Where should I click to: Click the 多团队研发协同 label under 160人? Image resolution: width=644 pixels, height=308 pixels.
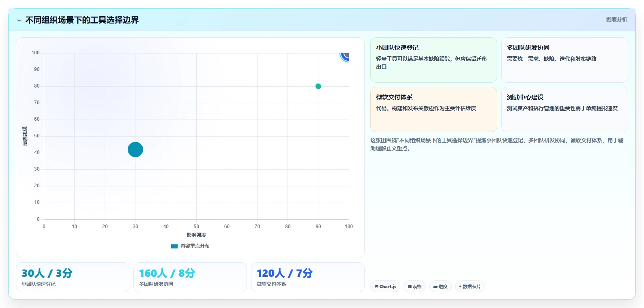click(156, 284)
